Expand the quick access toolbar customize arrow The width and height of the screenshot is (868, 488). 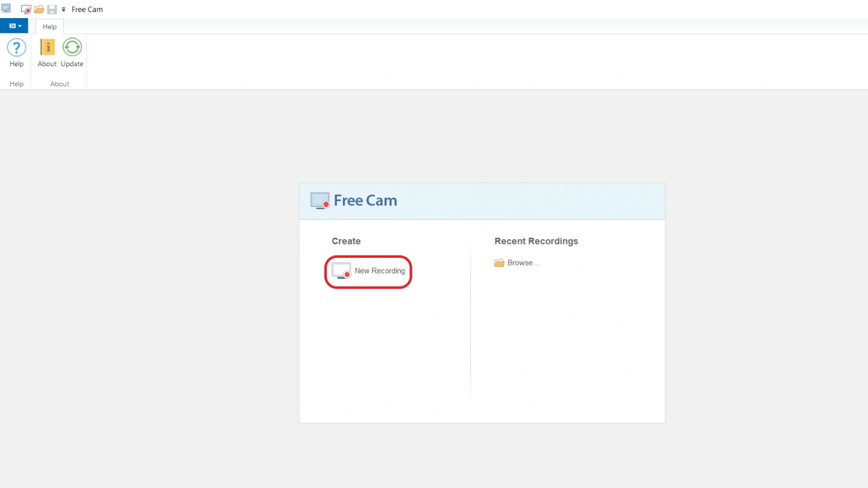[x=63, y=10]
